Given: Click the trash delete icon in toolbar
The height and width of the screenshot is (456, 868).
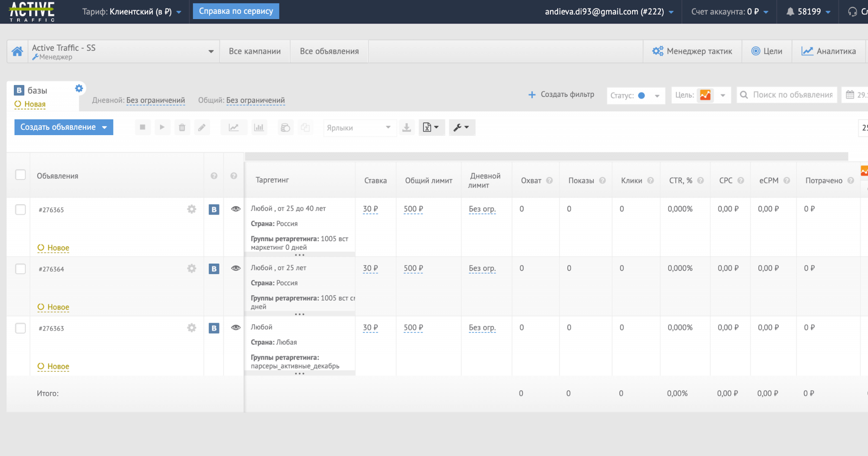Looking at the screenshot, I should (x=182, y=128).
